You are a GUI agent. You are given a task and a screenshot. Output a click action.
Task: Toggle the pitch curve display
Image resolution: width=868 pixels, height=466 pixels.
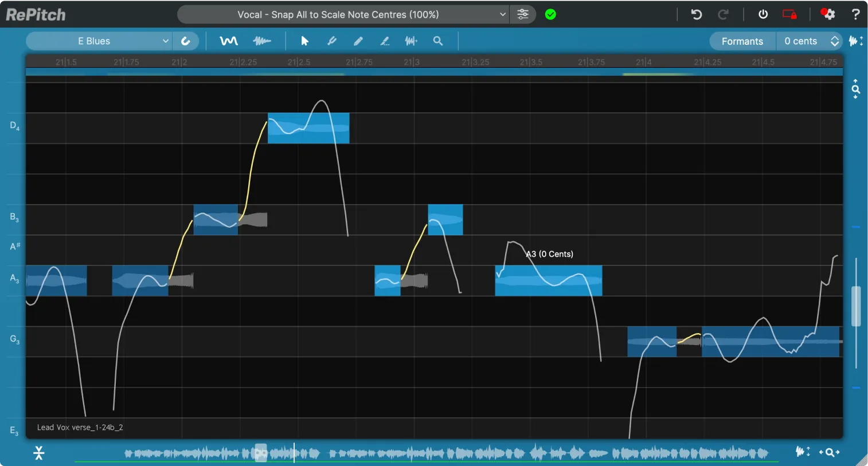pyautogui.click(x=228, y=41)
